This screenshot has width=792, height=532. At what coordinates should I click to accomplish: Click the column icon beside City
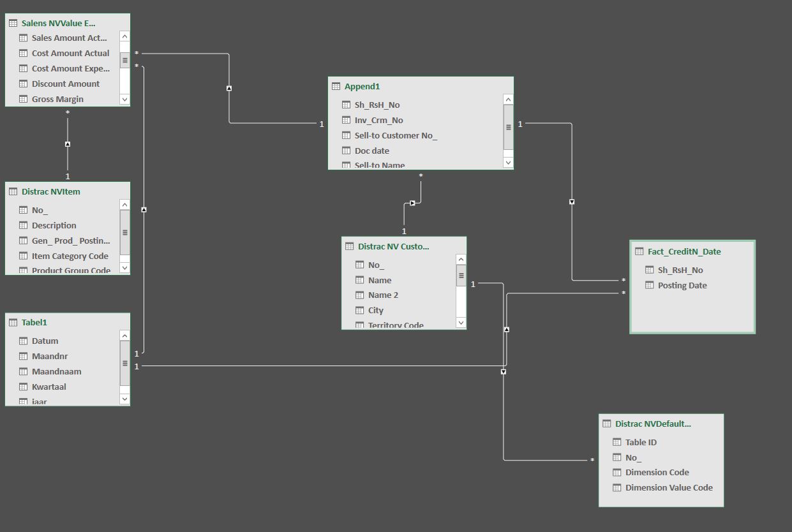360,310
